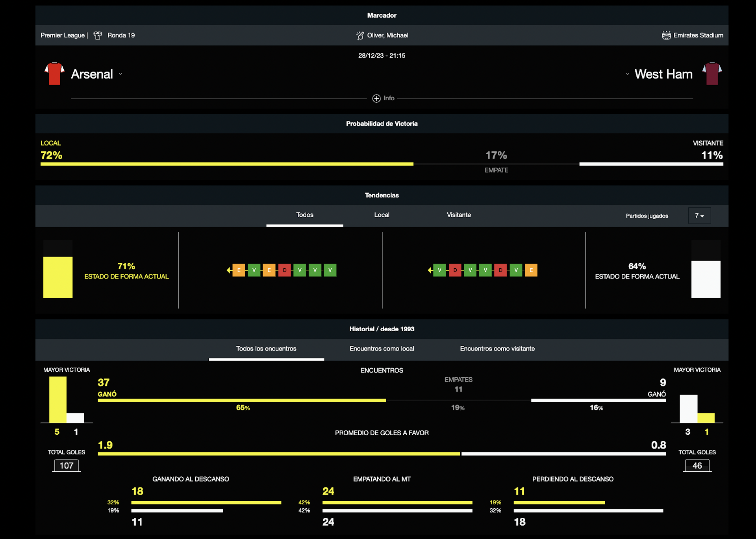Click the PROMEDIO DE GOLES A FAVOR label
This screenshot has height=539, width=756.
[382, 433]
